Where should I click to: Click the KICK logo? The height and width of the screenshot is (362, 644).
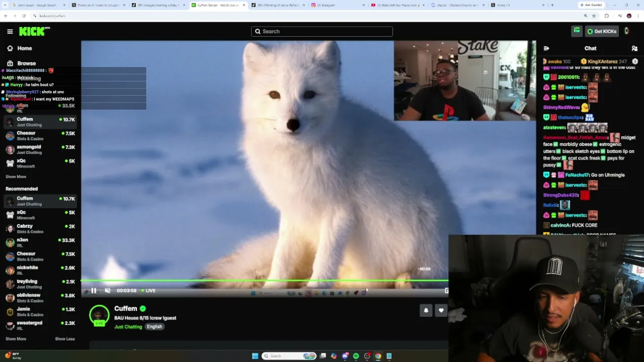click(x=34, y=31)
